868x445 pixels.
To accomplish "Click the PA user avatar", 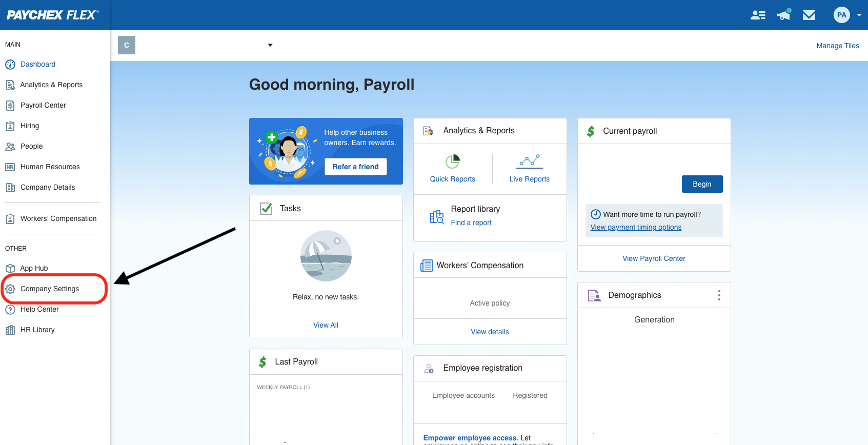I will pyautogui.click(x=841, y=15).
